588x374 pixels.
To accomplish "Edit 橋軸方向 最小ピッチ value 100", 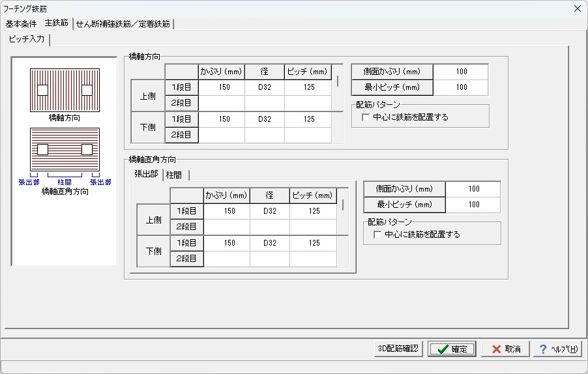I will pyautogui.click(x=461, y=87).
